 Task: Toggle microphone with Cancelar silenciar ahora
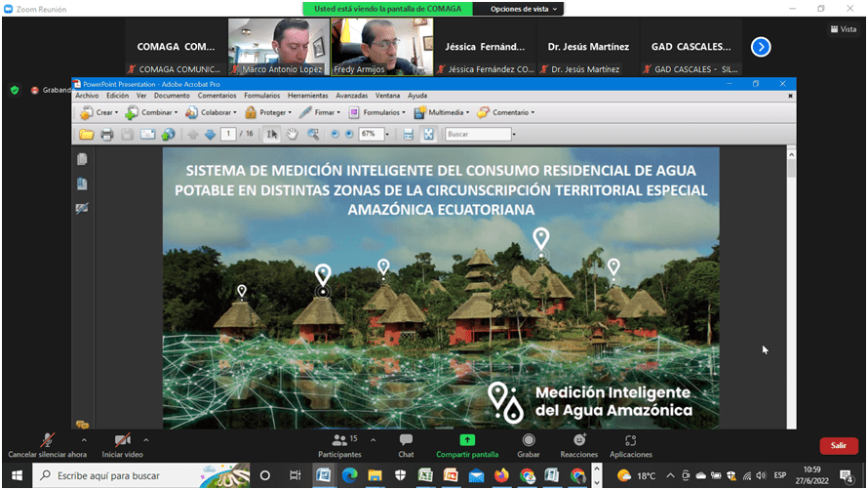[x=47, y=441]
